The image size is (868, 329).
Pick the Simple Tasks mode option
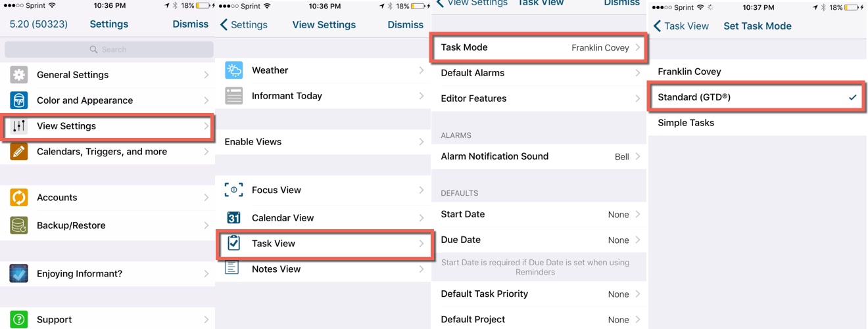click(756, 123)
